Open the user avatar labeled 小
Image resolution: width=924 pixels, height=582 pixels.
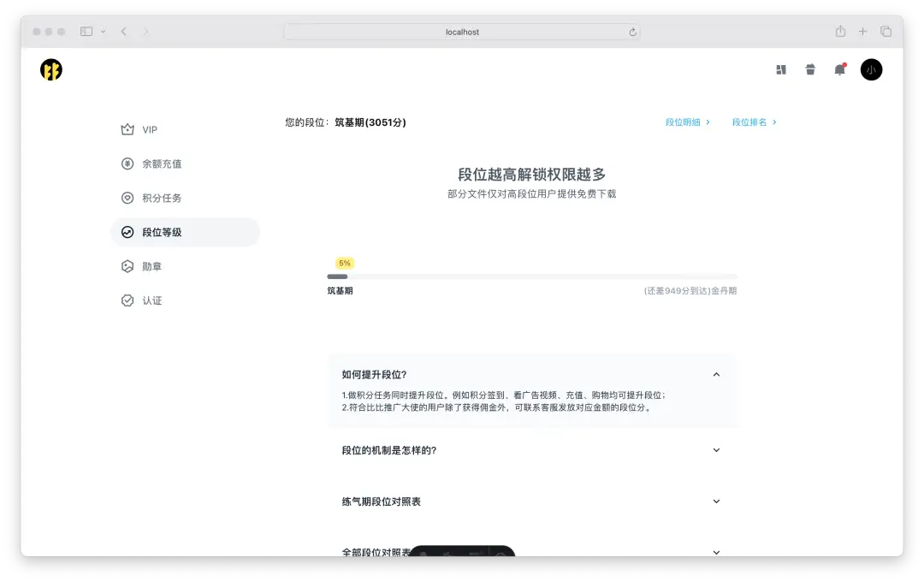(x=871, y=69)
